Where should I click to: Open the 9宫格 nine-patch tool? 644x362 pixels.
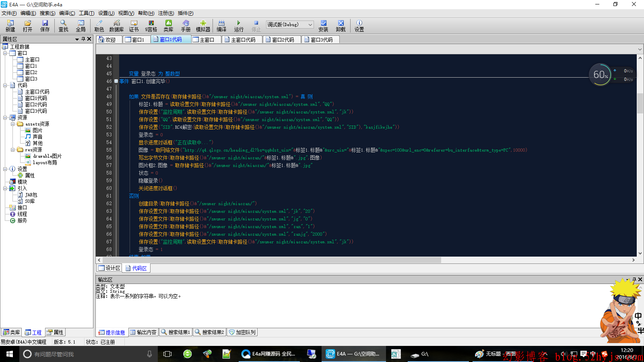(x=151, y=26)
